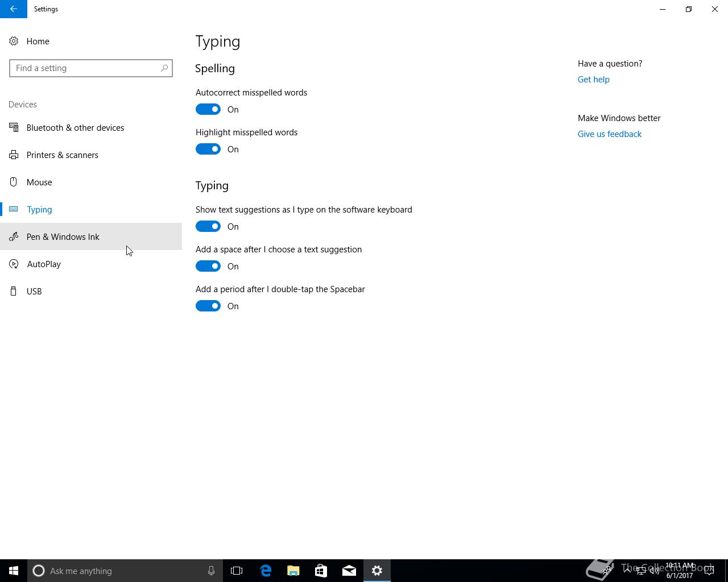Viewport: 728px width, 582px height.
Task: Open Settings Home via gear icon
Action: click(x=14, y=41)
